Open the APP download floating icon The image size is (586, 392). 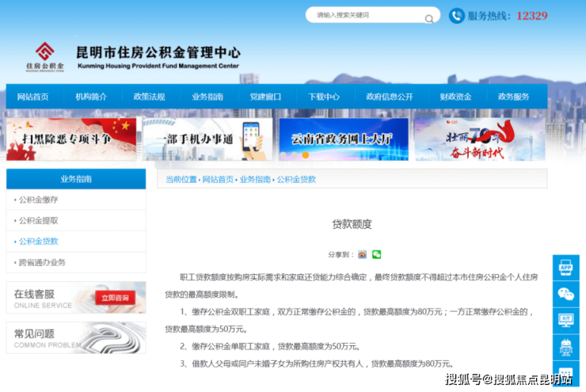(x=565, y=268)
